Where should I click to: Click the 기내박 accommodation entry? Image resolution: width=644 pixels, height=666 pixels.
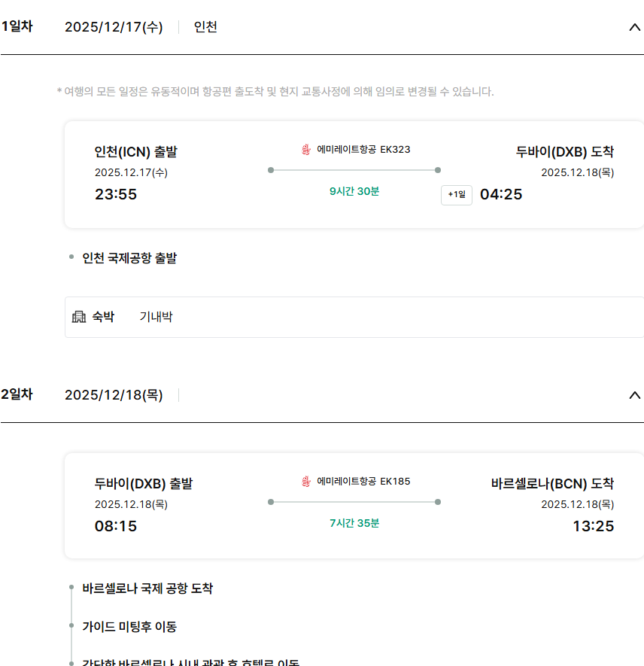(156, 317)
